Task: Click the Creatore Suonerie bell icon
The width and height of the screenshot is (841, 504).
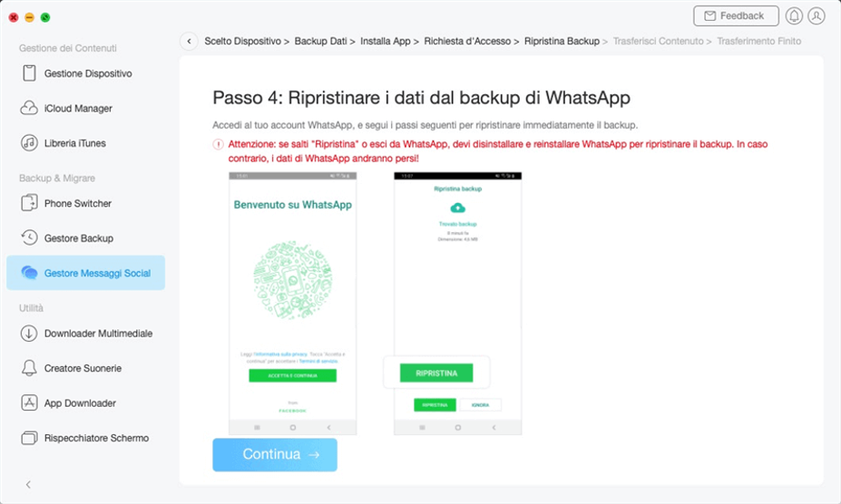Action: (x=29, y=368)
